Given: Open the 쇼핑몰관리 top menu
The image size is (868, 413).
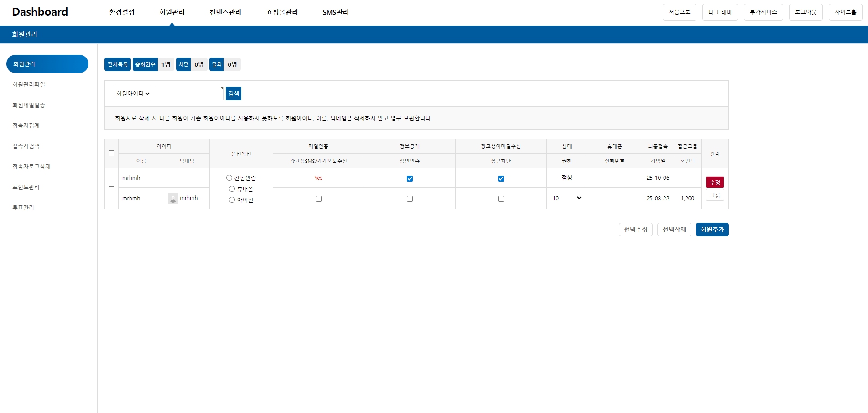Looking at the screenshot, I should 282,12.
